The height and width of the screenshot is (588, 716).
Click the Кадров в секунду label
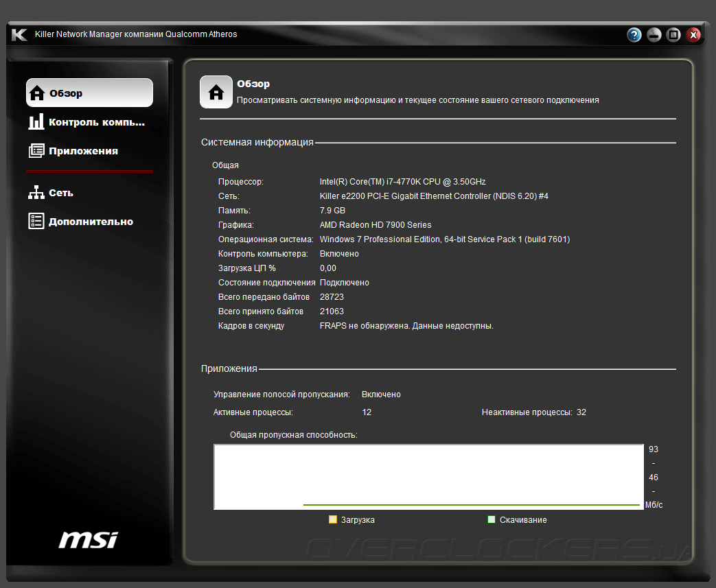click(251, 326)
